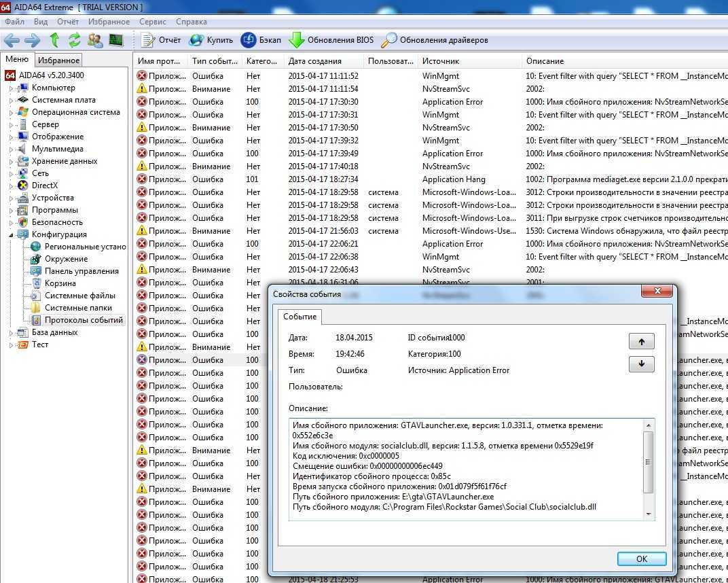Select the Безопасность tree item

[57, 222]
